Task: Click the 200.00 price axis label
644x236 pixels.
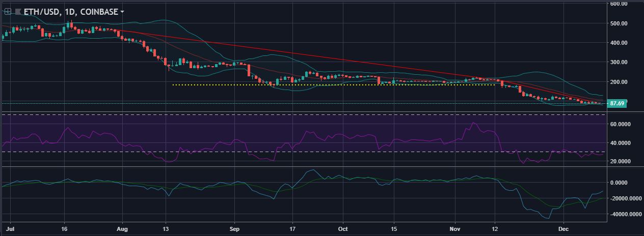Action: pyautogui.click(x=619, y=81)
